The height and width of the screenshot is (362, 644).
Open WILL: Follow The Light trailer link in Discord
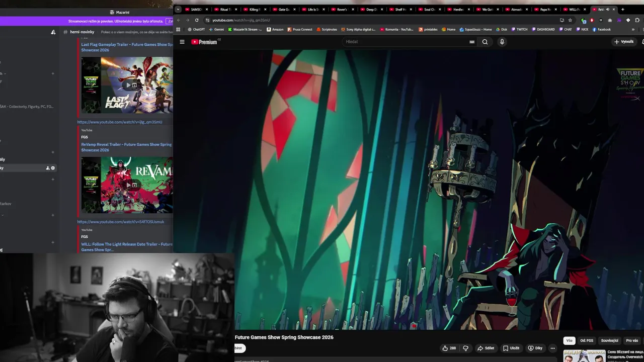click(x=127, y=247)
